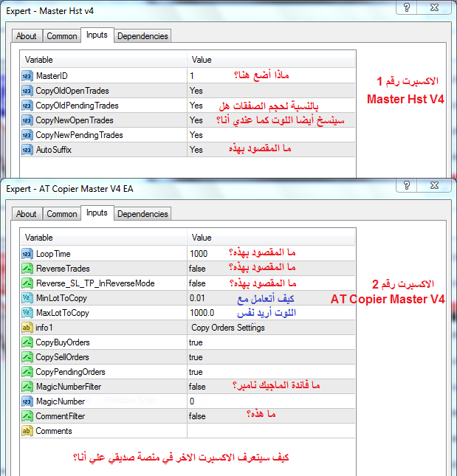
Task: Open the CopyNewPendingTrades Yes value dropdown
Action: [196, 135]
